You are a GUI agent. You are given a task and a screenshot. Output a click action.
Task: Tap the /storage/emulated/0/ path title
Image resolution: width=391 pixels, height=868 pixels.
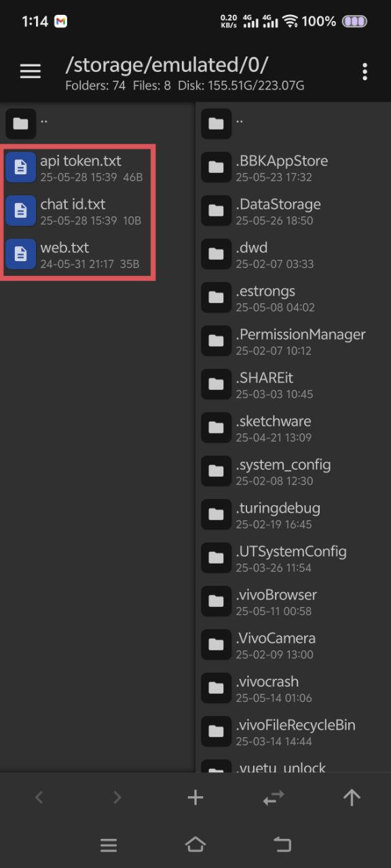[167, 64]
